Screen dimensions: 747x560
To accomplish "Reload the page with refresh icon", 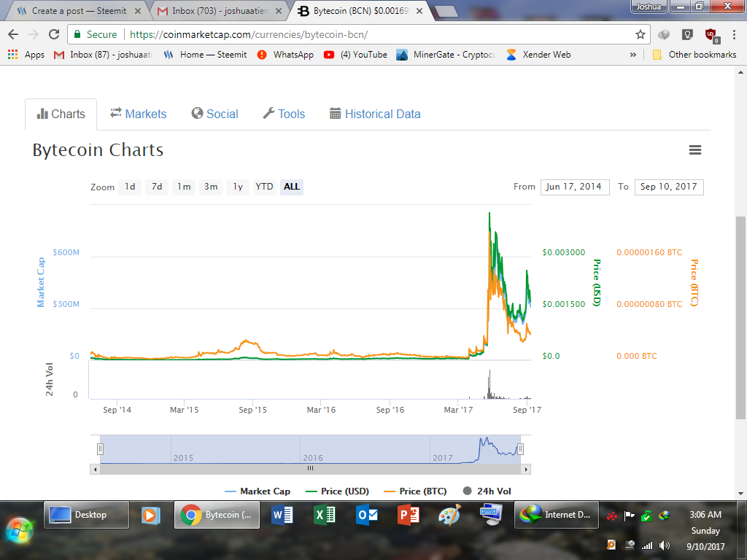I will [54, 34].
